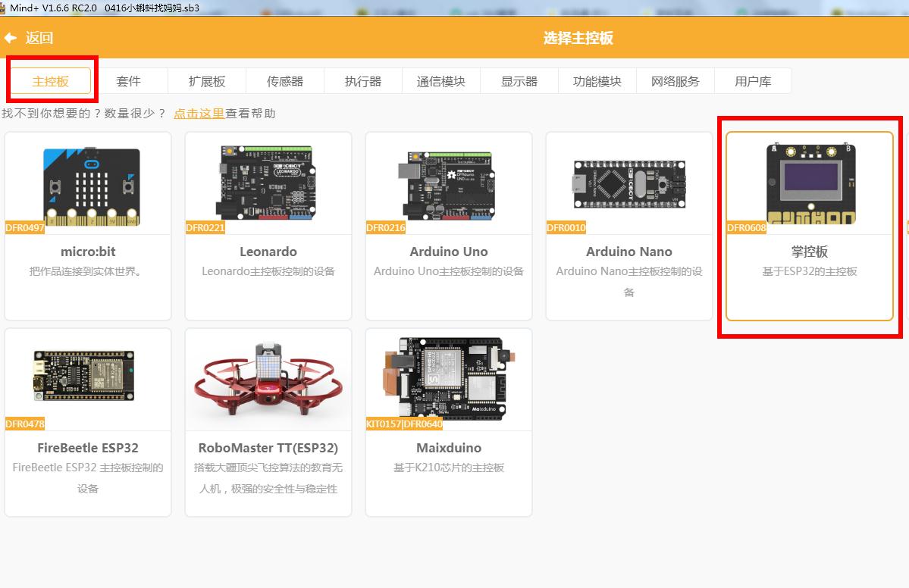
Task: Click the 基于ESP32的主控板 description
Action: coord(810,271)
